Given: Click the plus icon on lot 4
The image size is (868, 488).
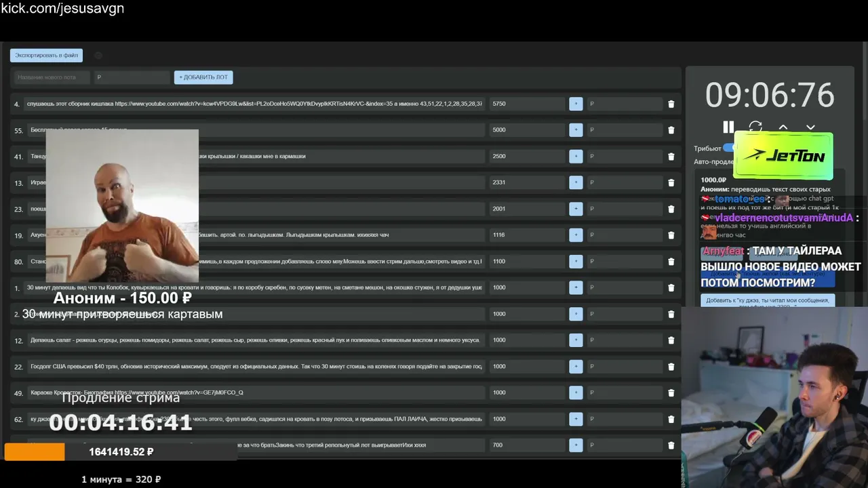Looking at the screenshot, I should click(x=576, y=104).
